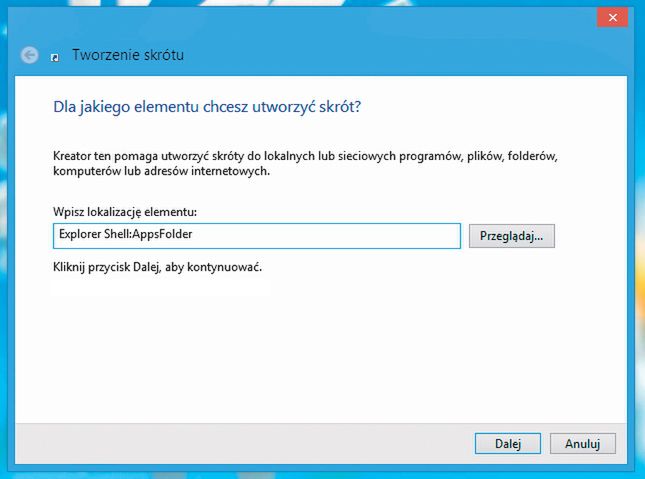645x479 pixels.
Task: Click the Dalej button to continue
Action: 508,444
